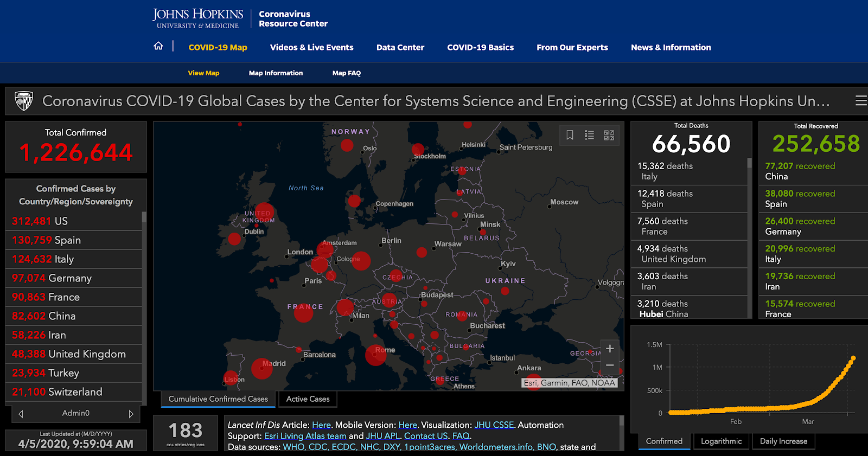Click the Coronavirus Resource Center title
868x456 pixels.
click(293, 19)
